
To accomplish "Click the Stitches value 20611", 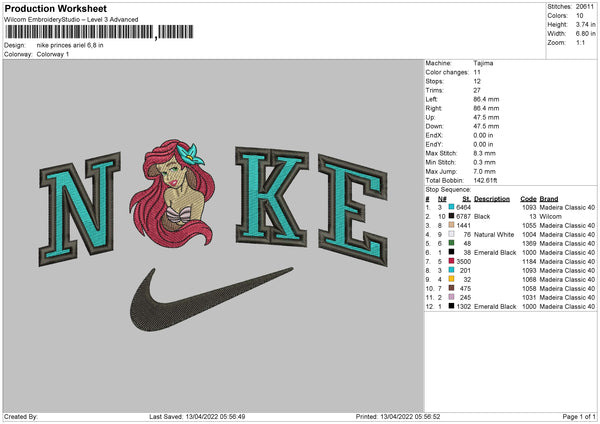I will (585, 7).
